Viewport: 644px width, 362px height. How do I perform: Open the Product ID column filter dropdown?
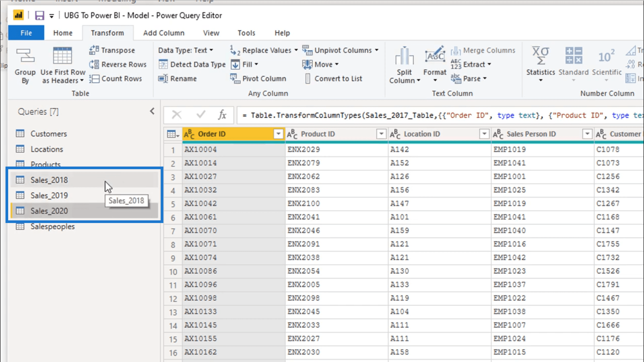click(x=381, y=134)
